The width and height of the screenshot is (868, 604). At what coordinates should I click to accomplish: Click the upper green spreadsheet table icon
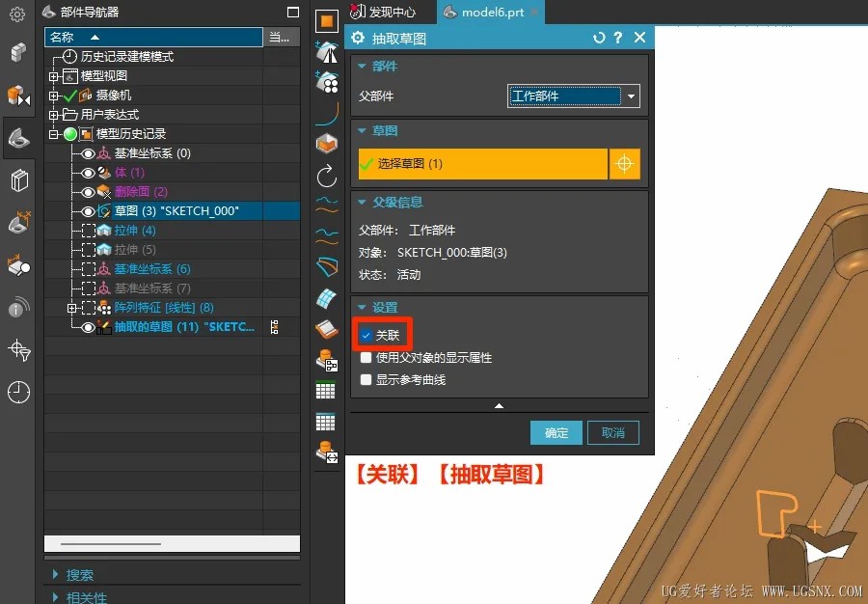point(326,390)
